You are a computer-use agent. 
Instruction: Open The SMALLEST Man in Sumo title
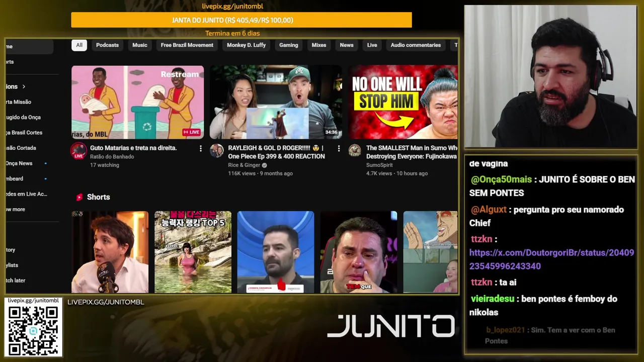click(412, 152)
